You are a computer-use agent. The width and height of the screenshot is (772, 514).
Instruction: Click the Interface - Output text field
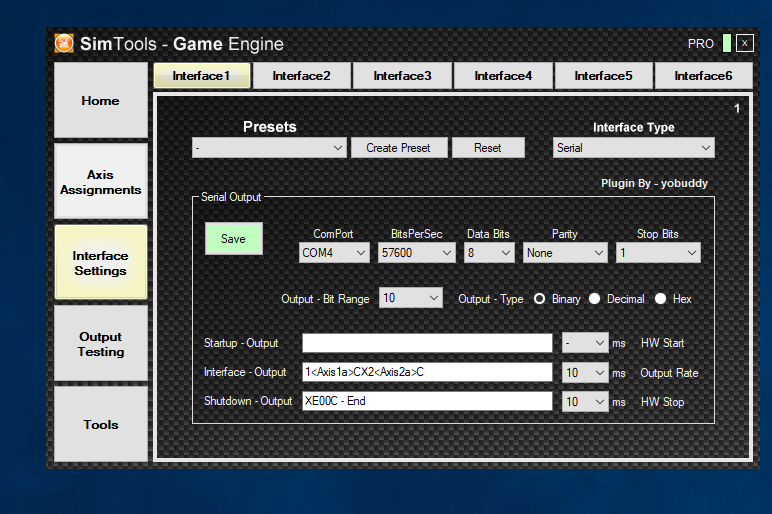427,372
